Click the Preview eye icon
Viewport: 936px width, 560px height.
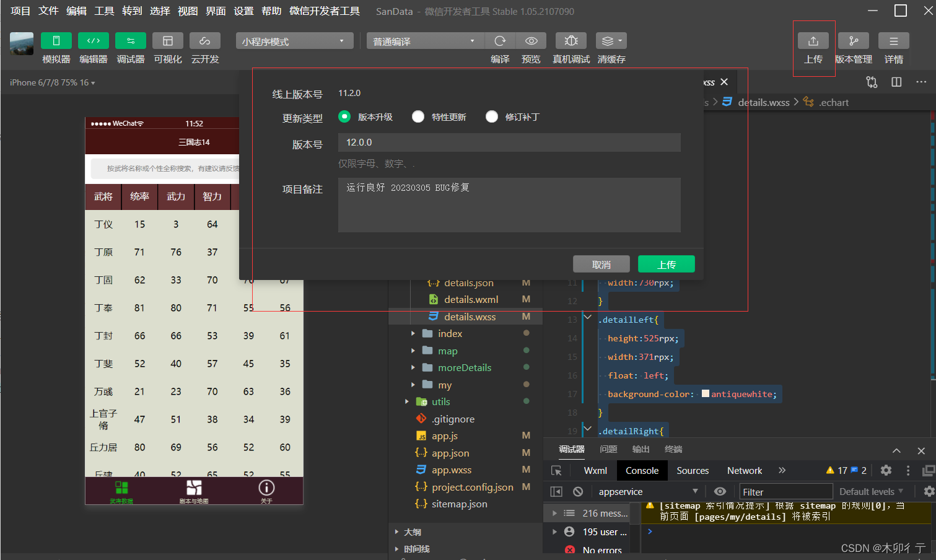[x=531, y=41]
